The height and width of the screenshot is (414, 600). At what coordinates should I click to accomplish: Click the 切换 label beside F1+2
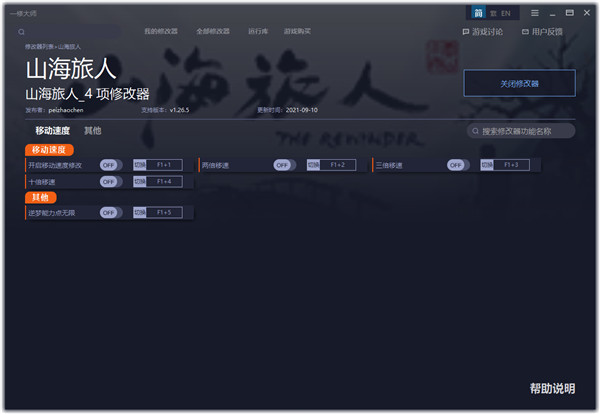click(313, 165)
